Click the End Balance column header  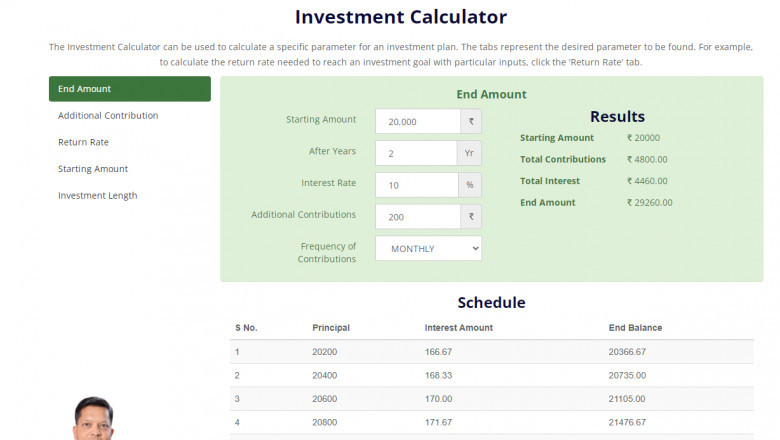coord(635,328)
